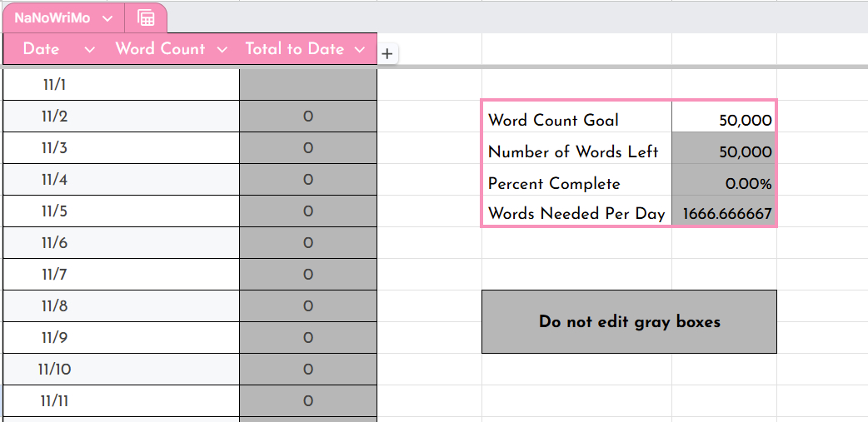Click the Words Needed Per Day value 1666.666667
868x422 pixels.
click(x=725, y=214)
